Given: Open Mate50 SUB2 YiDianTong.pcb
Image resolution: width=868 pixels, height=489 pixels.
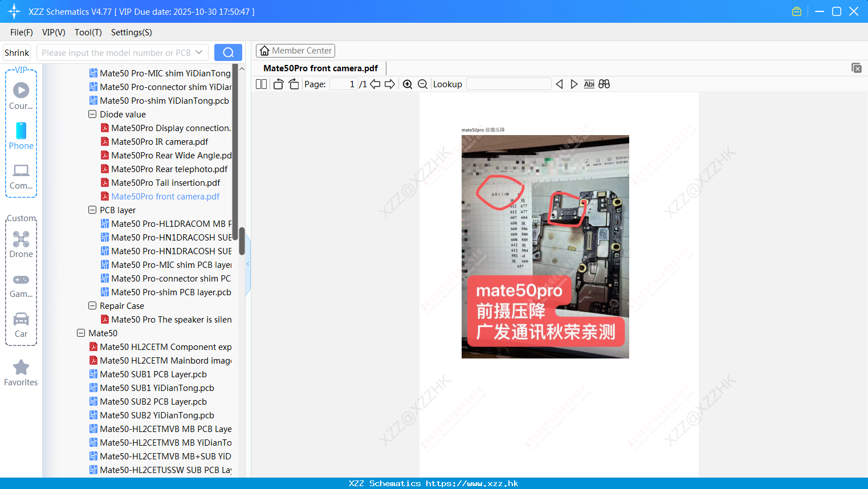Looking at the screenshot, I should coord(157,415).
